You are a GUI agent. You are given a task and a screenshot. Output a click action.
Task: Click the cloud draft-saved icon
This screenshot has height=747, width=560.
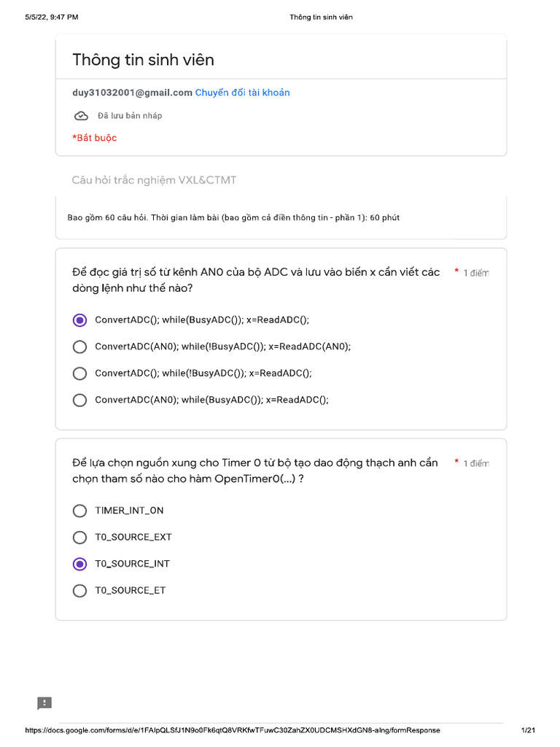click(81, 116)
